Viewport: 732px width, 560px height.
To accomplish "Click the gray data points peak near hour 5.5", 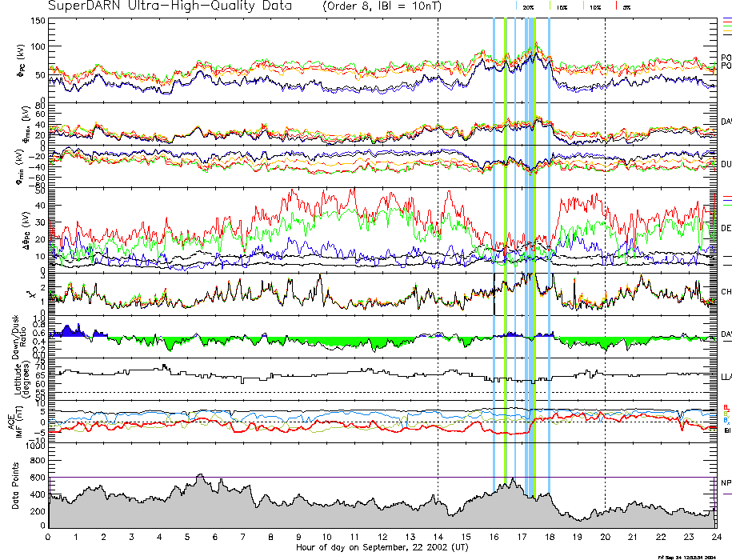I will 200,478.
